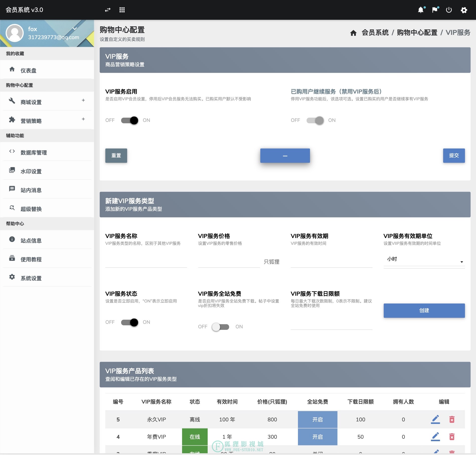
Task: Collapse the VIP服务 panel with minus button
Action: [x=285, y=156]
